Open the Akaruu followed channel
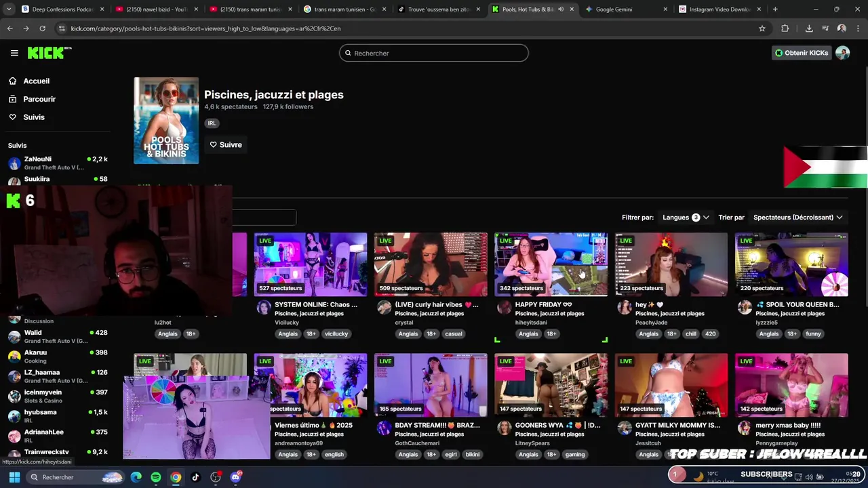This screenshot has width=868, height=488. coord(58,357)
